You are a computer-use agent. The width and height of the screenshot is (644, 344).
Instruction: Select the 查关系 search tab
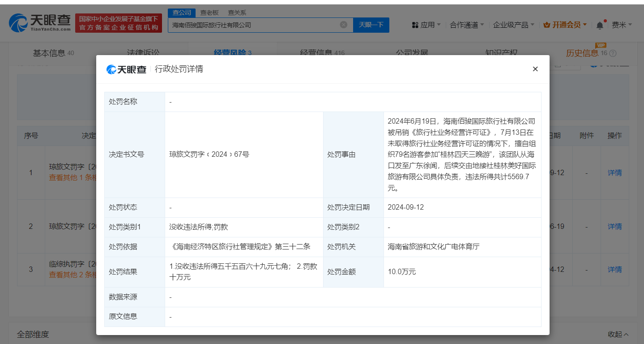pyautogui.click(x=237, y=13)
